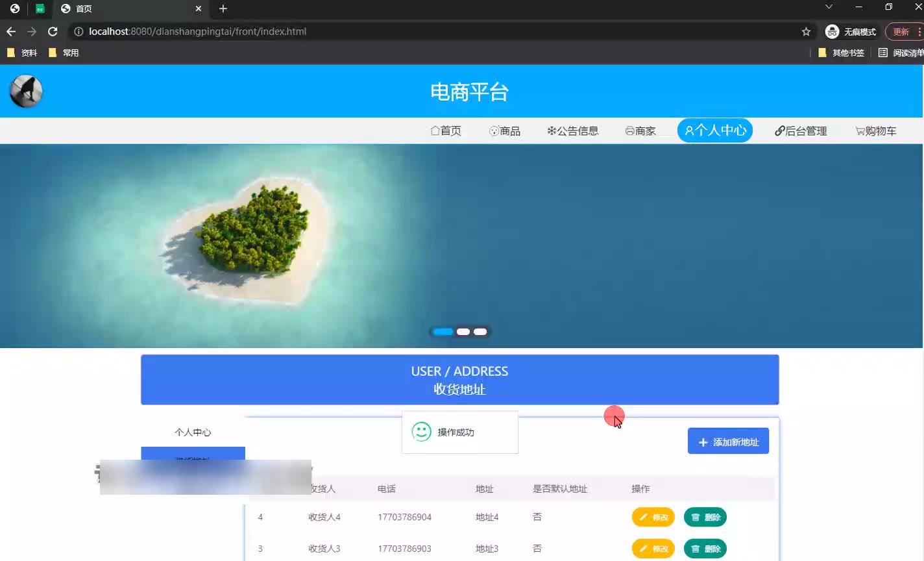Open the 阅读清单 reading list
Image resolution: width=924 pixels, height=561 pixels.
(x=901, y=53)
